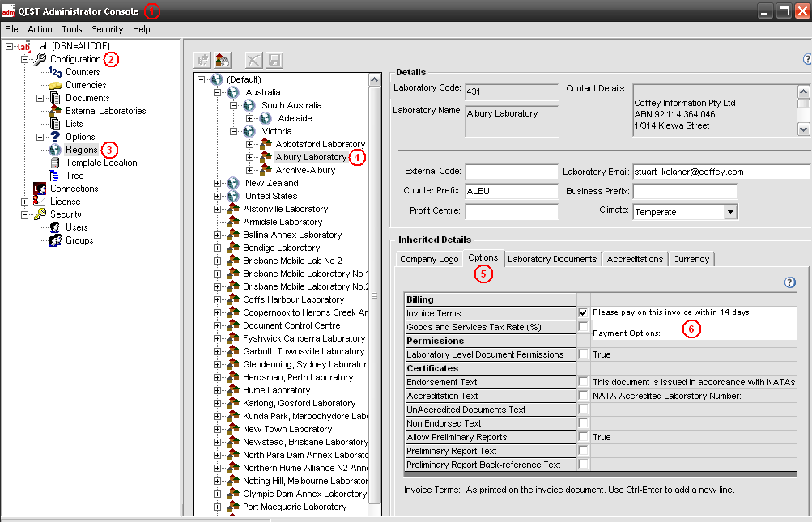The image size is (812, 522).
Task: Collapse the Configuration tree node
Action: pos(24,59)
